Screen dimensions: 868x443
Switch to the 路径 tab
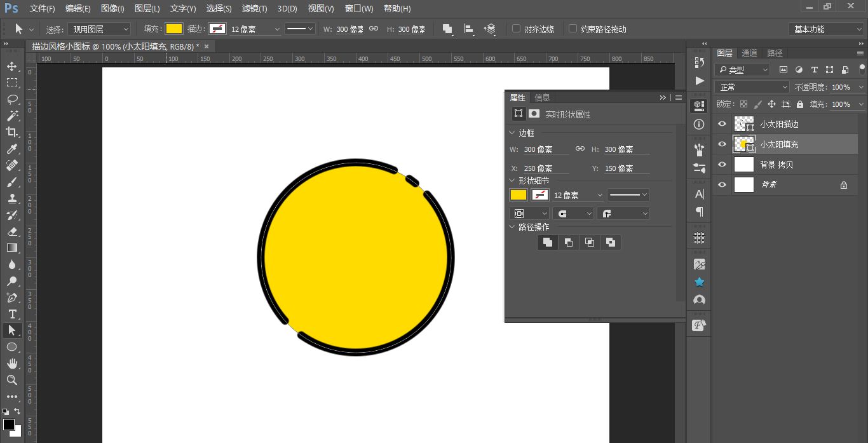pyautogui.click(x=775, y=53)
